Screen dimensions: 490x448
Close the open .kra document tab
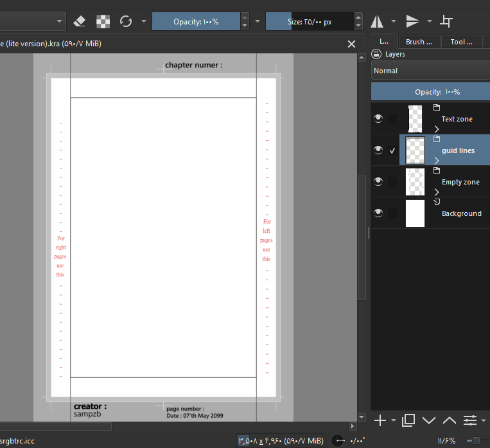[x=351, y=44]
